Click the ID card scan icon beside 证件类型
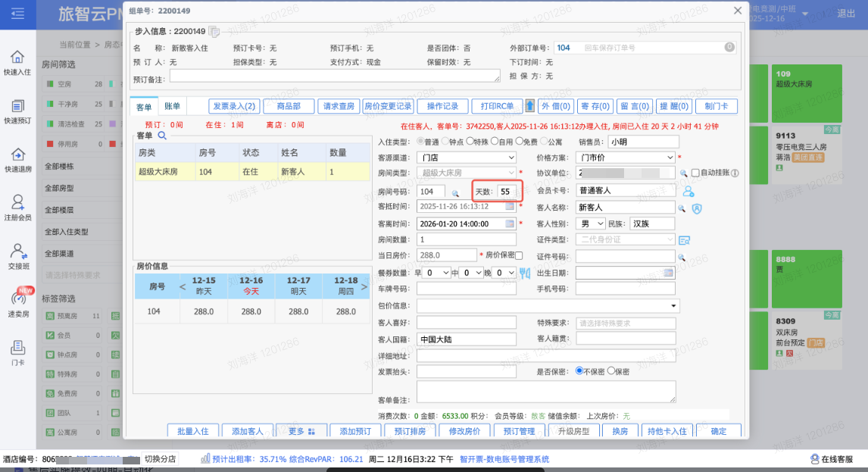Screen dimensions: 868x472 click(x=684, y=240)
